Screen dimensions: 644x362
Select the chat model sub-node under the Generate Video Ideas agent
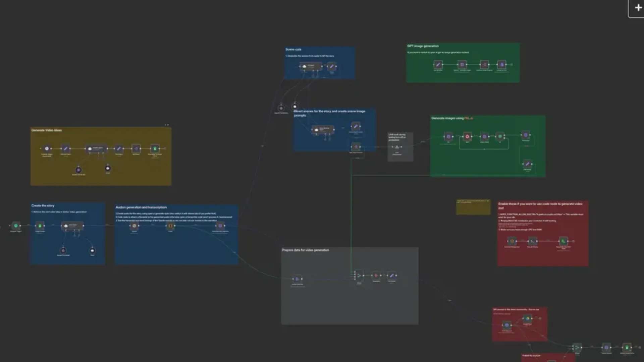coord(78,170)
